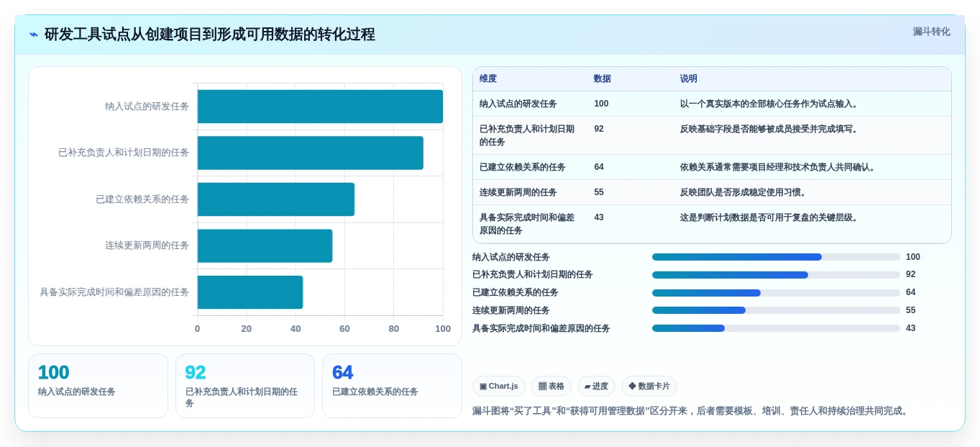Click description 以一个真实版本的全部核心任务作为试点输入
This screenshot has height=447, width=980.
[769, 104]
